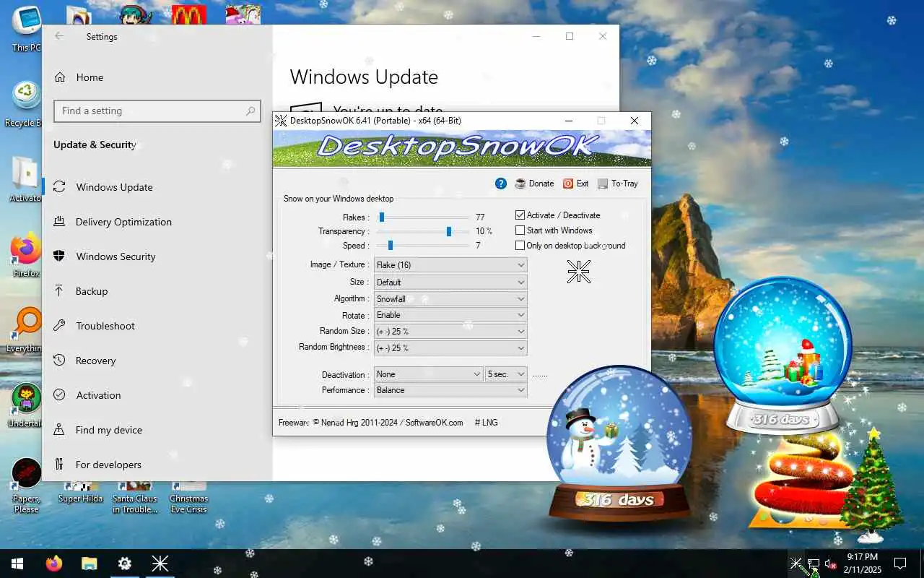Viewport: 924px width, 578px height.
Task: Click the red Exit icon
Action: (568, 184)
